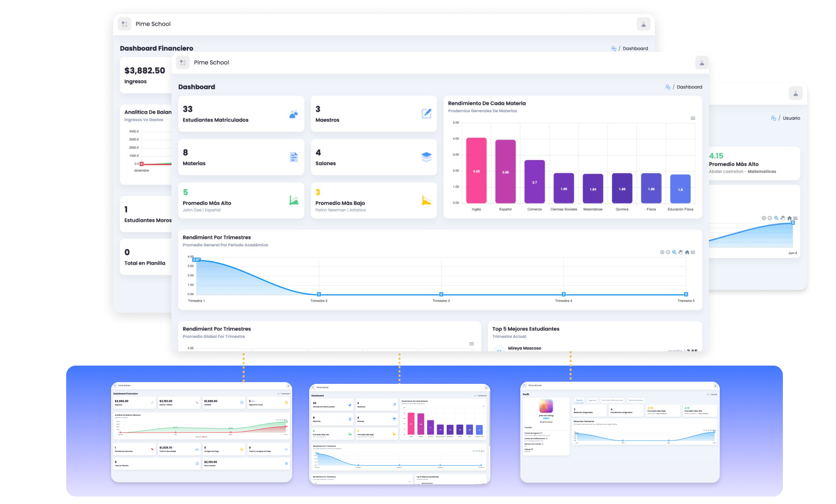
Task: Open menu on Promedio Global Por Trimestre chart
Action: 472,344
